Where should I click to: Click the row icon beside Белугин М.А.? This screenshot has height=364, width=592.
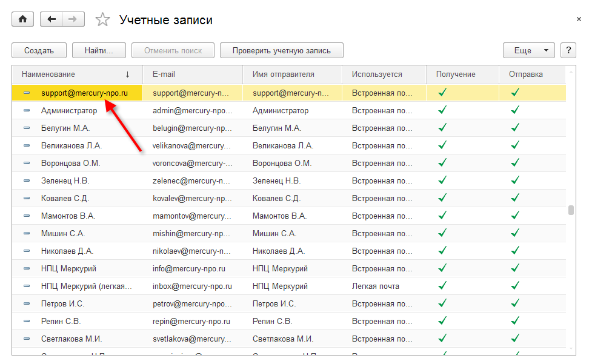[x=27, y=128]
